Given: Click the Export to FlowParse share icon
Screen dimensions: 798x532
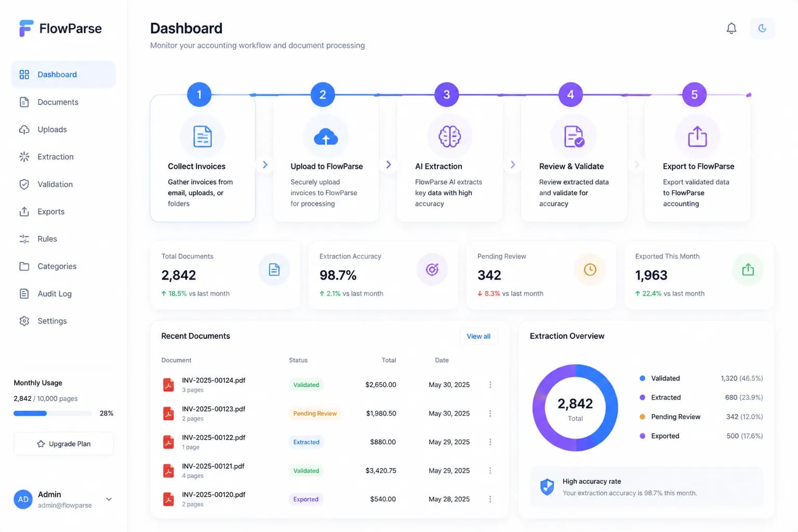Looking at the screenshot, I should 697,137.
